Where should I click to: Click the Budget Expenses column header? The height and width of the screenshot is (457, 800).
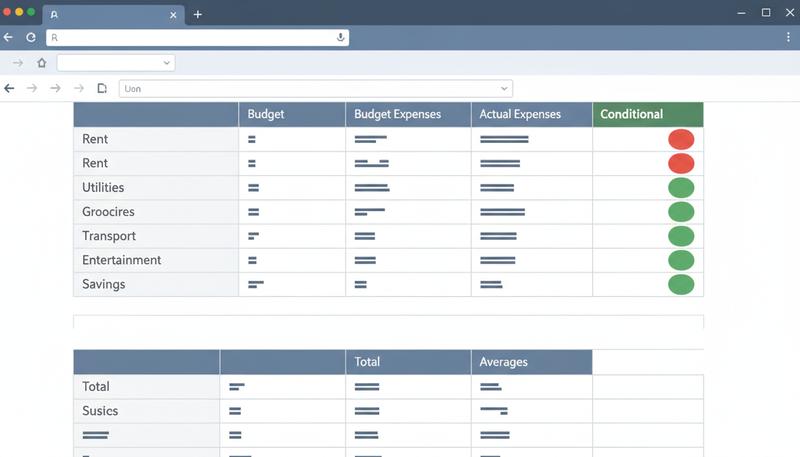pos(408,114)
